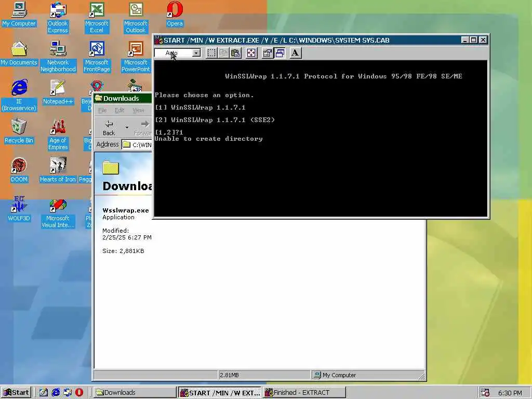Select Hearts of Iron desktop shortcut

[58, 170]
